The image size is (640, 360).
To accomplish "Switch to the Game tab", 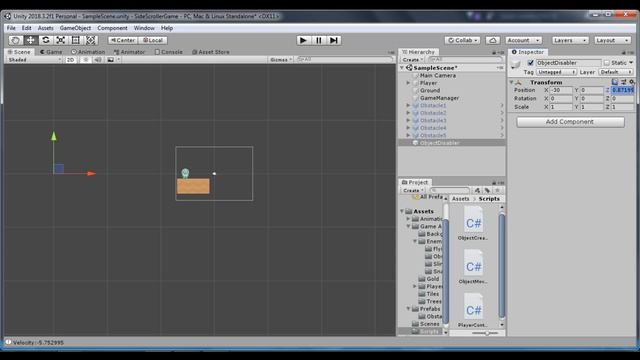I will pyautogui.click(x=51, y=52).
